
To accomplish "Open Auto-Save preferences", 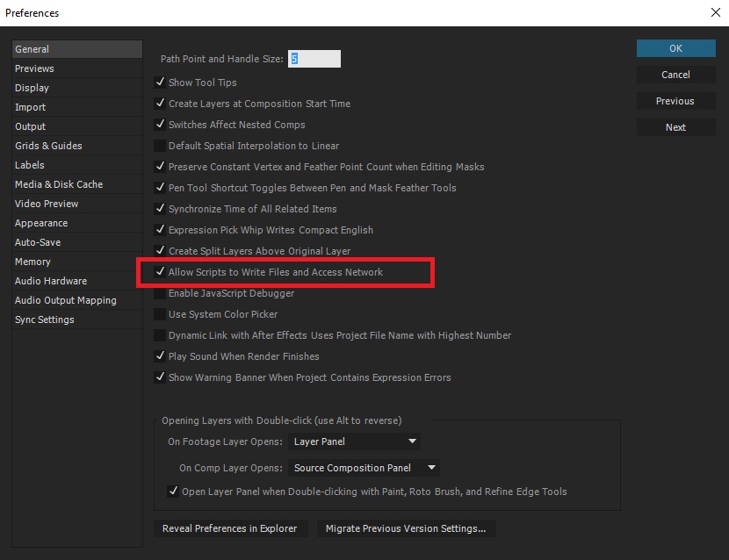I will (77, 242).
